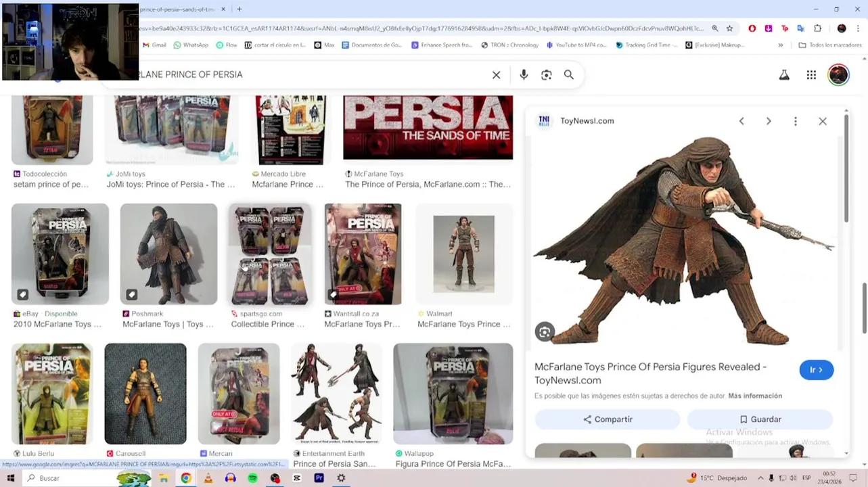
Task: Open the Wantitall.co.za McFarlane Toys thumbnail
Action: (x=363, y=254)
